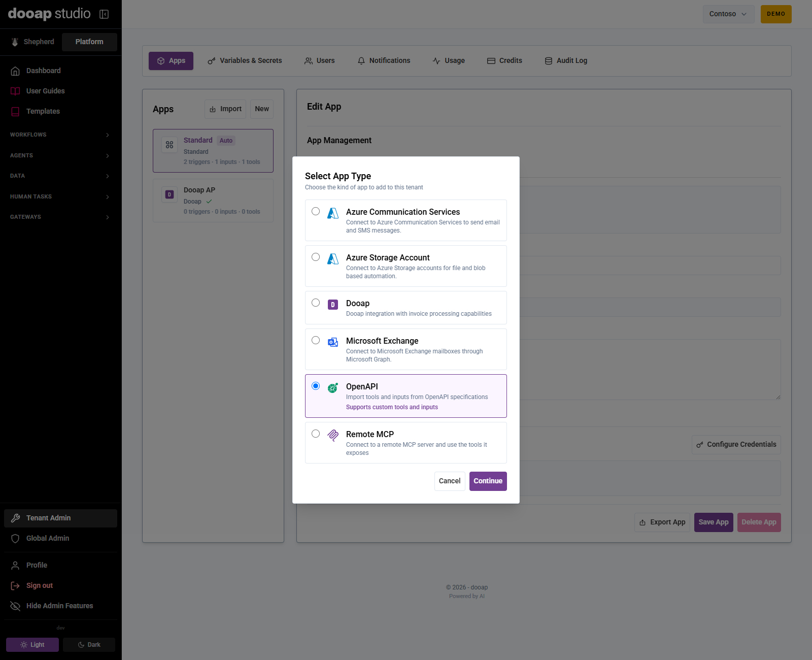Click the Standard app grid icon
Screen dimensions: 812x660
170,145
